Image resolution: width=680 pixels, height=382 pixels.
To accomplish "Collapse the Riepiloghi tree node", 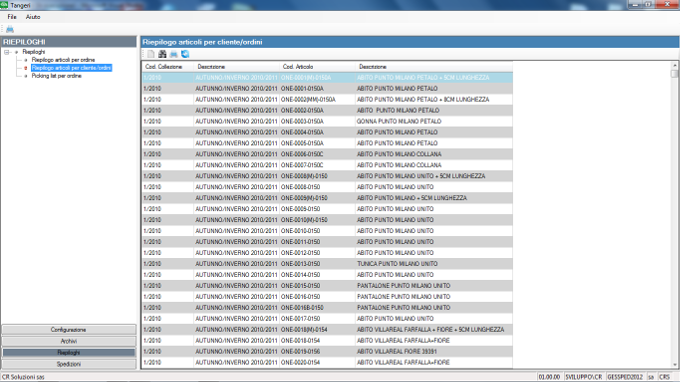I will (x=7, y=52).
